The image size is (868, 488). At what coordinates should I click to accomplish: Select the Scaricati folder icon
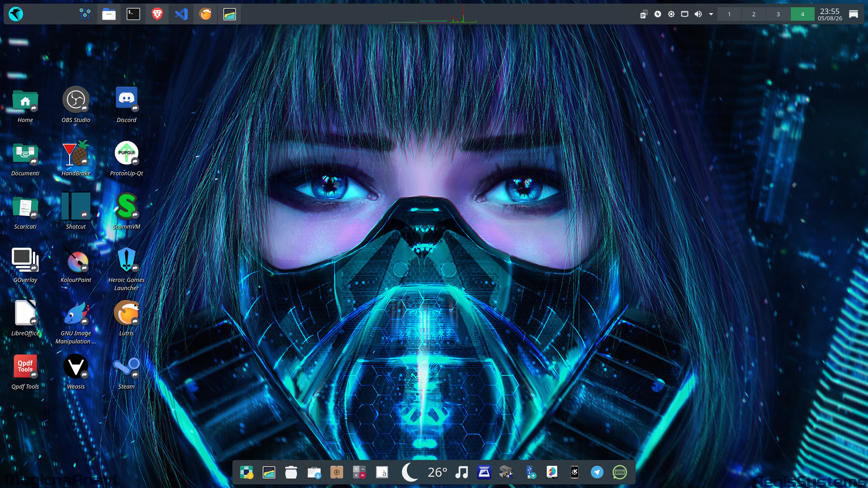click(25, 211)
